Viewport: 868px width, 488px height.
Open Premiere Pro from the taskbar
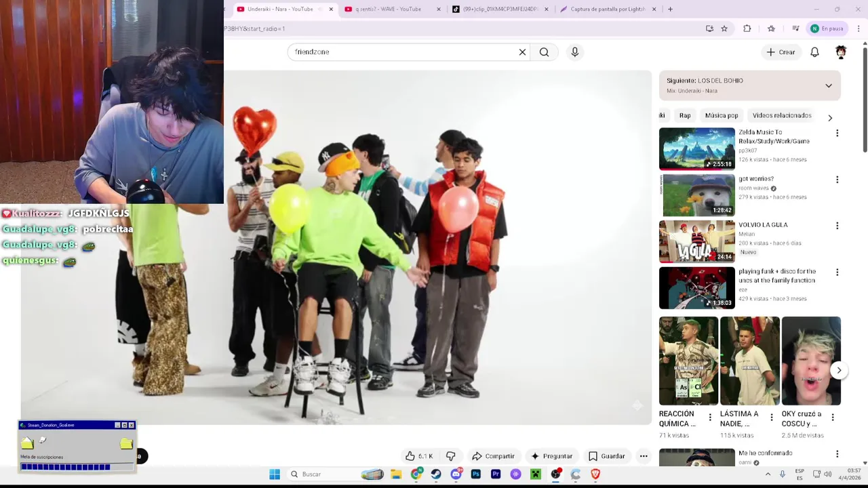(496, 474)
